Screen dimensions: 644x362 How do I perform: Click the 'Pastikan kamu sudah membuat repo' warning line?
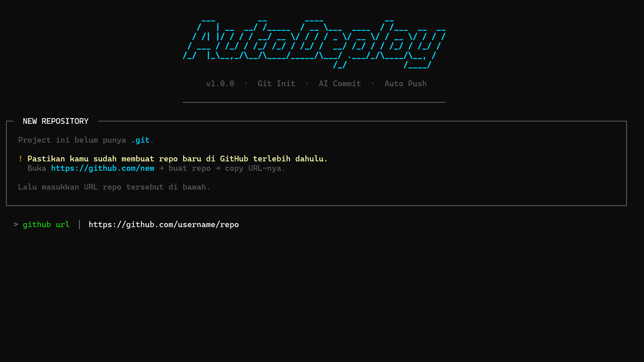[x=178, y=159]
